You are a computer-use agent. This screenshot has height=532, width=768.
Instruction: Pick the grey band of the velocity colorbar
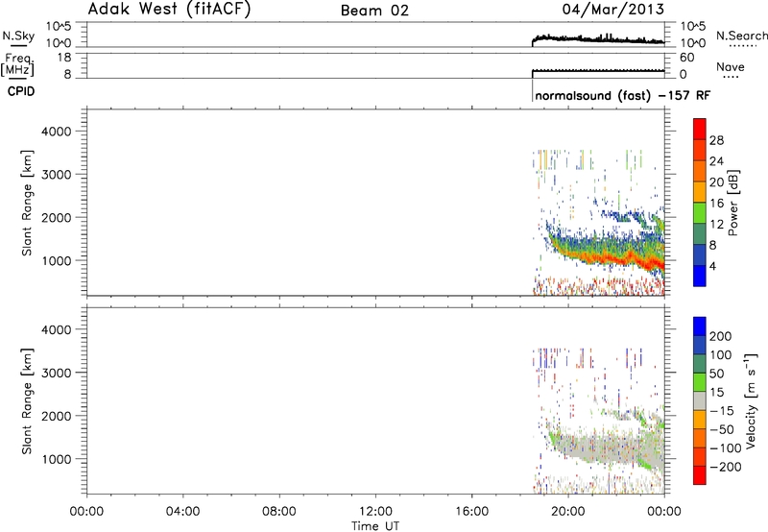pos(700,400)
